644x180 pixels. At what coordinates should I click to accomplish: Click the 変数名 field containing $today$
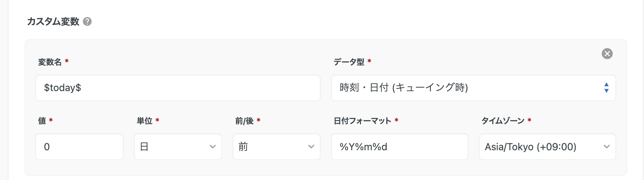click(178, 88)
